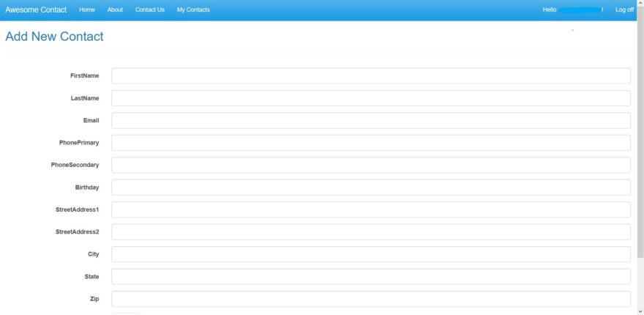Click into the State input
Screen dimensions: 644x315
[370, 277]
